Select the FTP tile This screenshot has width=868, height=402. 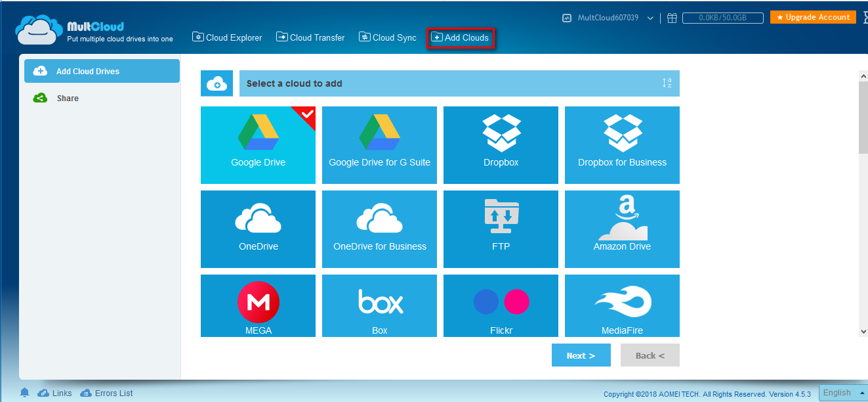pyautogui.click(x=501, y=229)
